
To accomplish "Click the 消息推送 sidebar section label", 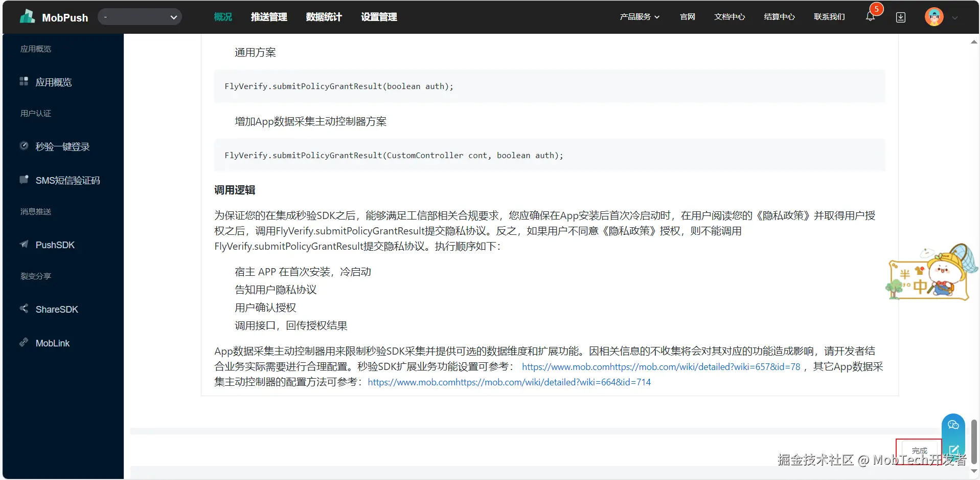I will pyautogui.click(x=36, y=211).
